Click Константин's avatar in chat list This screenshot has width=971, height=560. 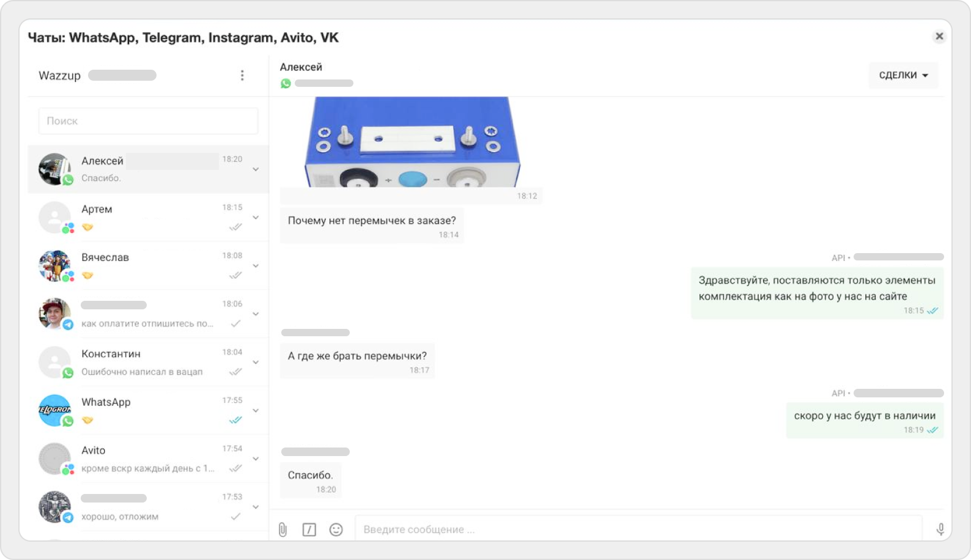[x=55, y=363]
